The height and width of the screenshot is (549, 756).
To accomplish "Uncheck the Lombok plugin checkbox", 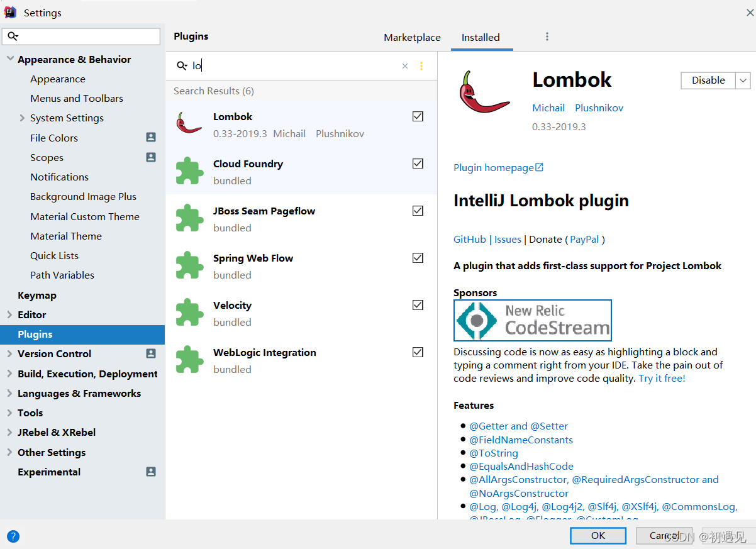I will (x=418, y=116).
